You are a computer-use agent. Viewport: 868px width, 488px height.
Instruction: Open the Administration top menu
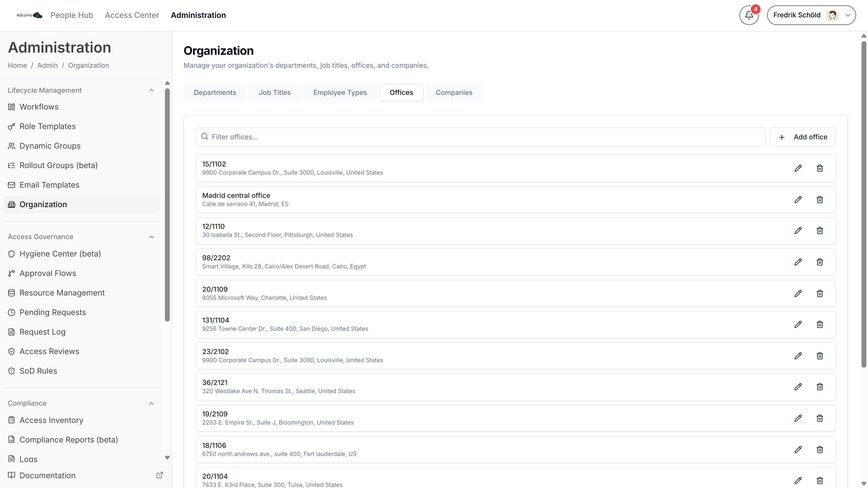point(198,15)
